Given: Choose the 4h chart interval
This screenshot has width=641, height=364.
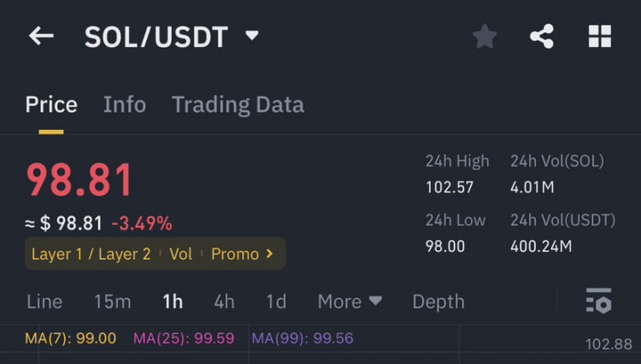Looking at the screenshot, I should coord(225,302).
